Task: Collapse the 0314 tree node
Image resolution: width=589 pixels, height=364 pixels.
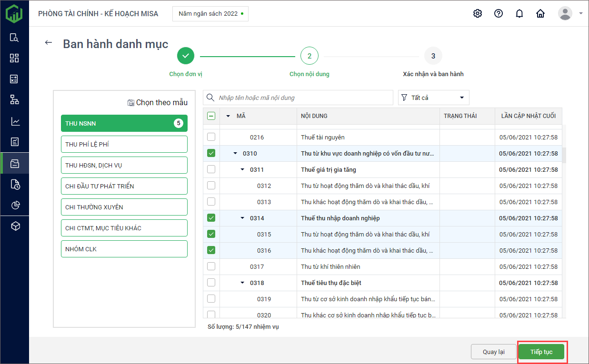Action: 242,218
